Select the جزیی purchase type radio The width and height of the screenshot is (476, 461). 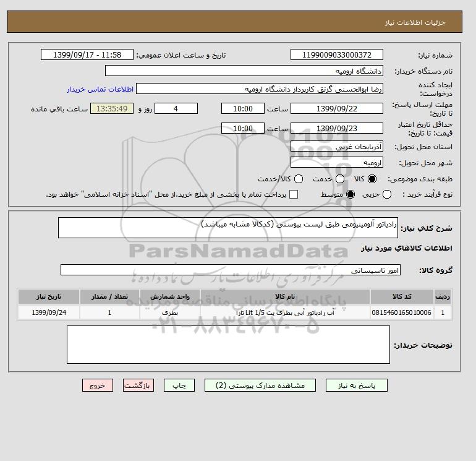click(387, 194)
